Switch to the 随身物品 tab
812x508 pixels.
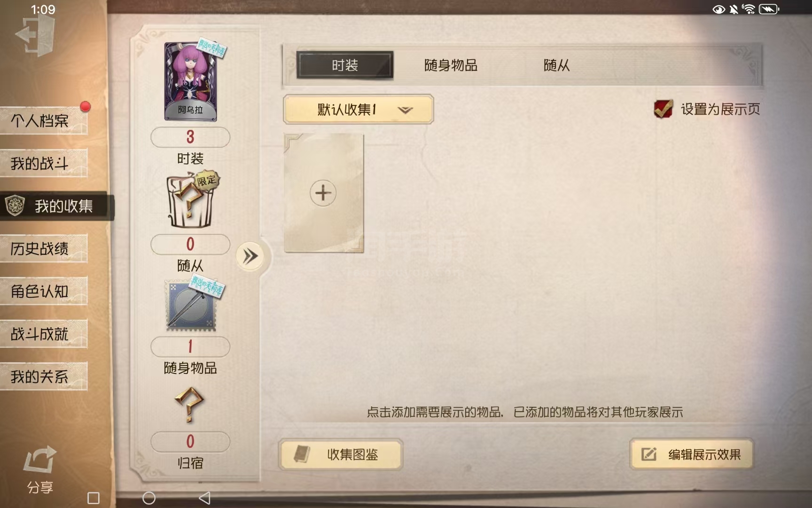(451, 65)
